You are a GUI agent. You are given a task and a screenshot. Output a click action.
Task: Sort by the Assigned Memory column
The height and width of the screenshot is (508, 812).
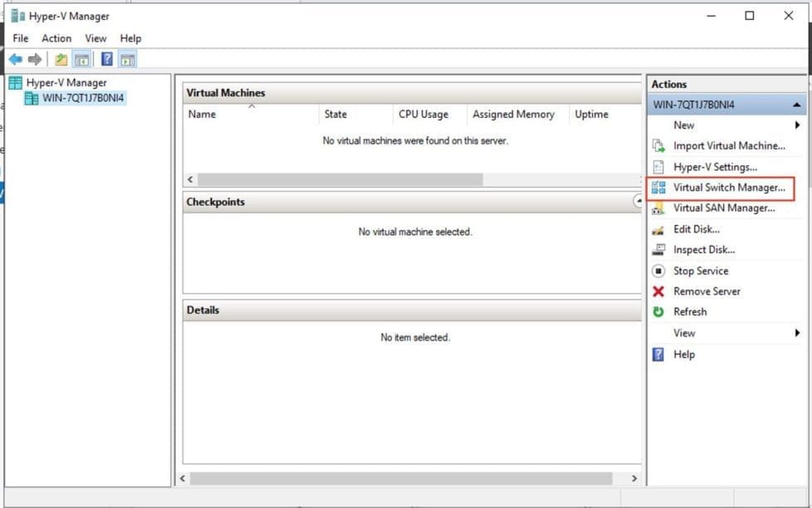513,115
